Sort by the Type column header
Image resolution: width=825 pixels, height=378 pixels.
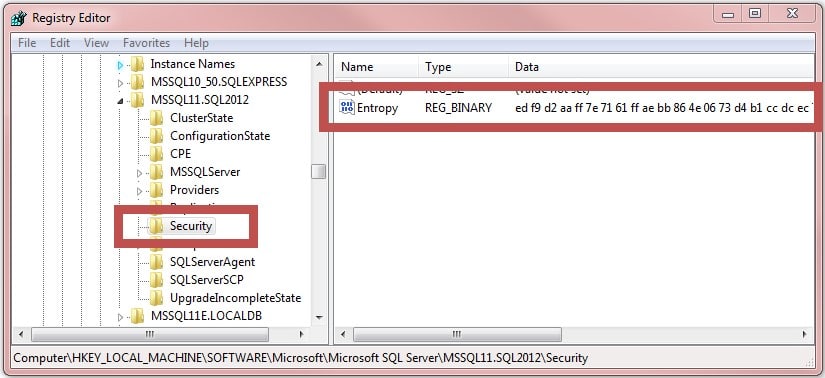point(464,67)
